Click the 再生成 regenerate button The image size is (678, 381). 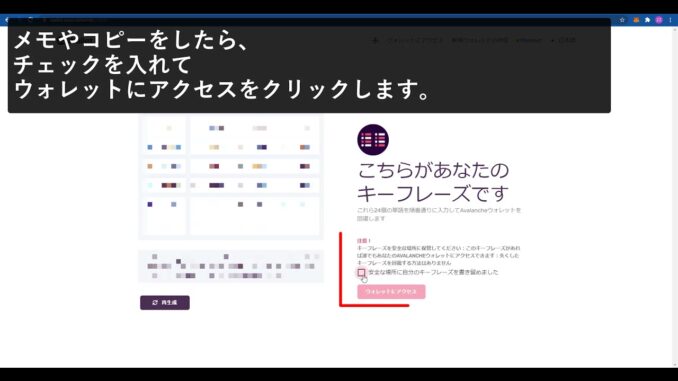(x=165, y=302)
